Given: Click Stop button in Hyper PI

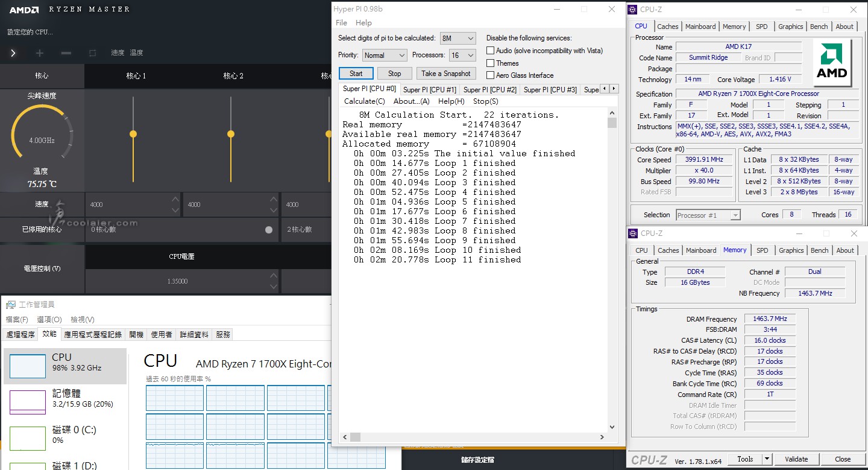Looking at the screenshot, I should click(x=394, y=74).
